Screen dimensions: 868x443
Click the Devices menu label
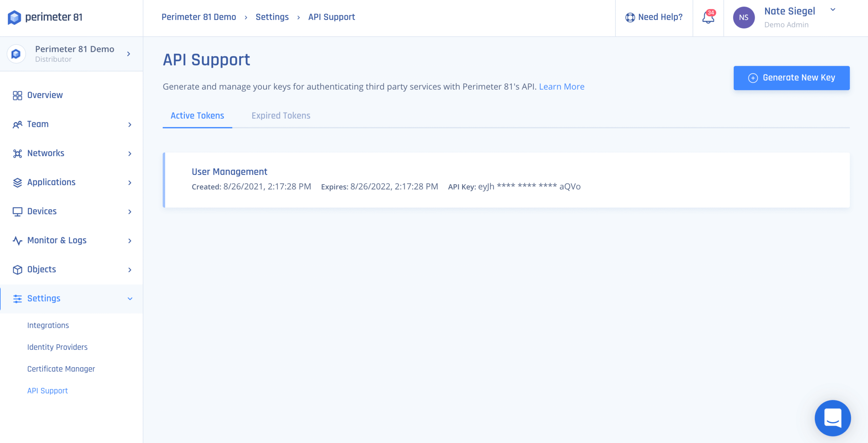[42, 211]
